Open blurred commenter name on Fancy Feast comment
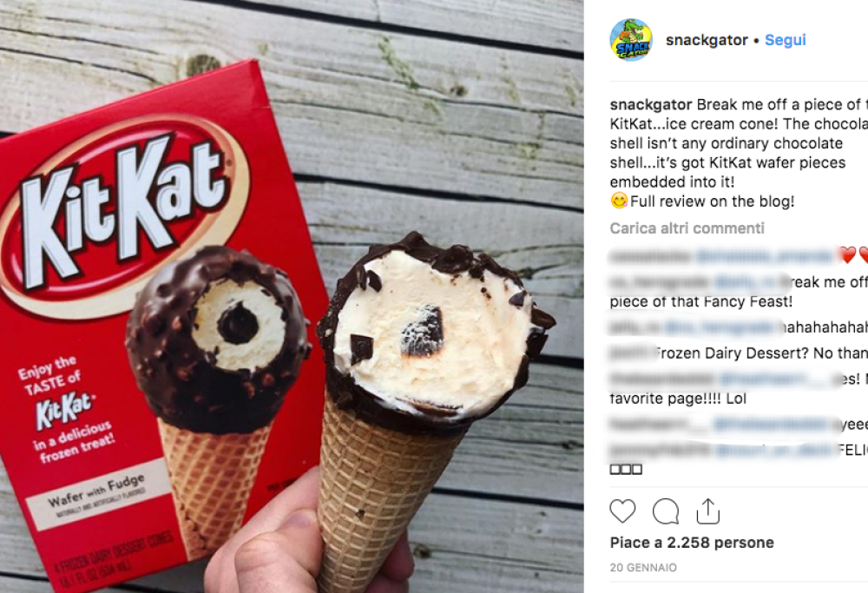868x593 pixels. click(x=660, y=282)
